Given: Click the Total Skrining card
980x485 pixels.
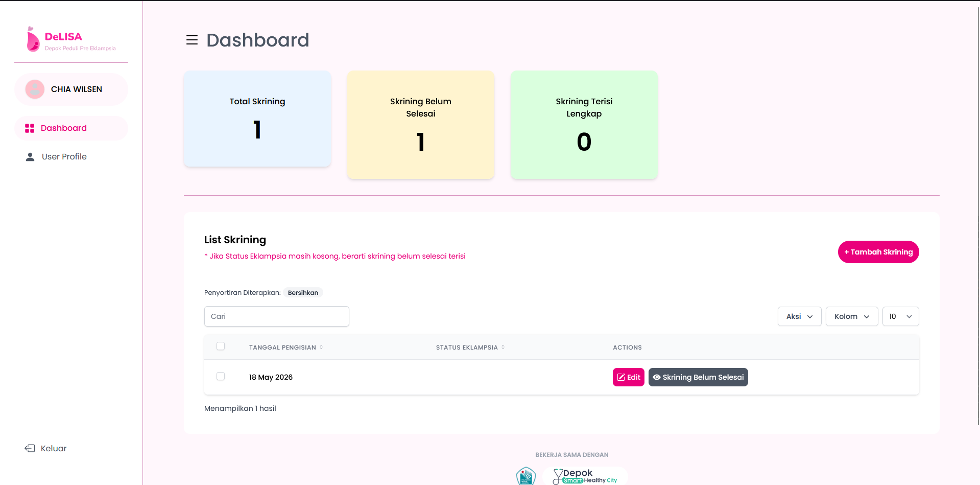Looking at the screenshot, I should (257, 119).
